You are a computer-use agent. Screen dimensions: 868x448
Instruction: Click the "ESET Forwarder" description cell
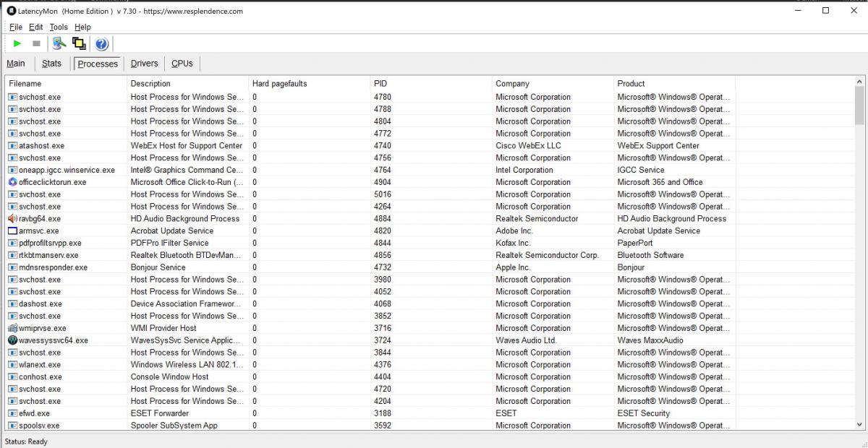coord(159,413)
